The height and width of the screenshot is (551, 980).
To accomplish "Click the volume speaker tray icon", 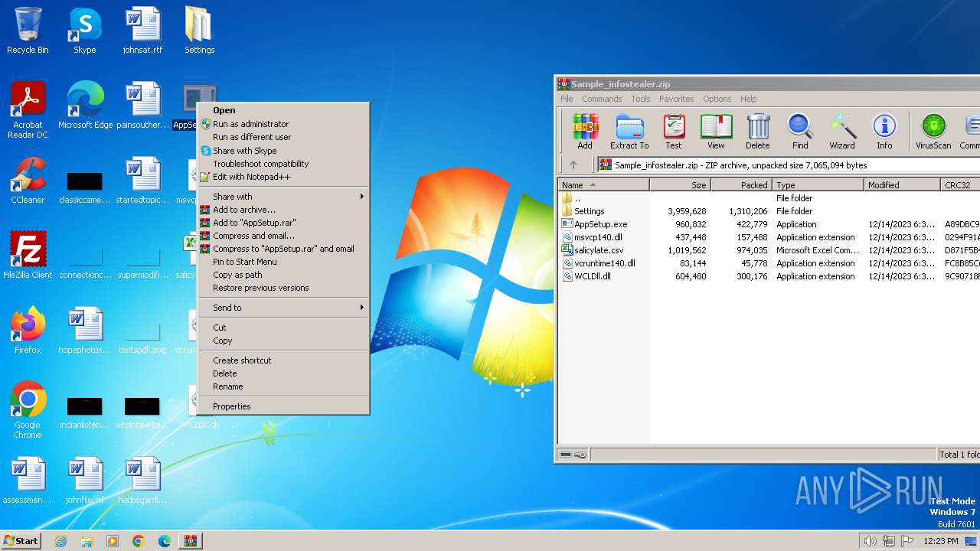I will [870, 541].
